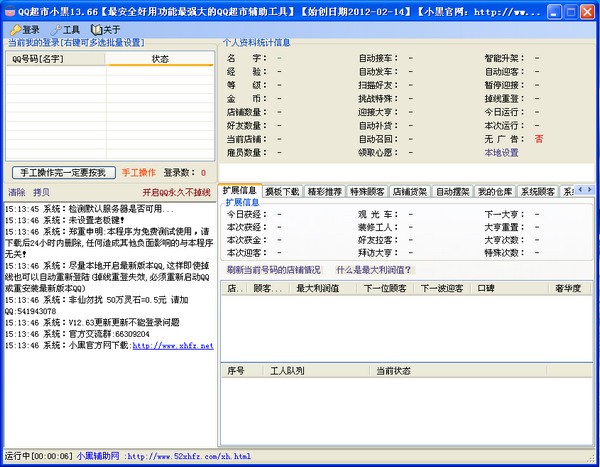Close the QQ超市小黑 window
The width and height of the screenshot is (600, 467).
(587, 12)
